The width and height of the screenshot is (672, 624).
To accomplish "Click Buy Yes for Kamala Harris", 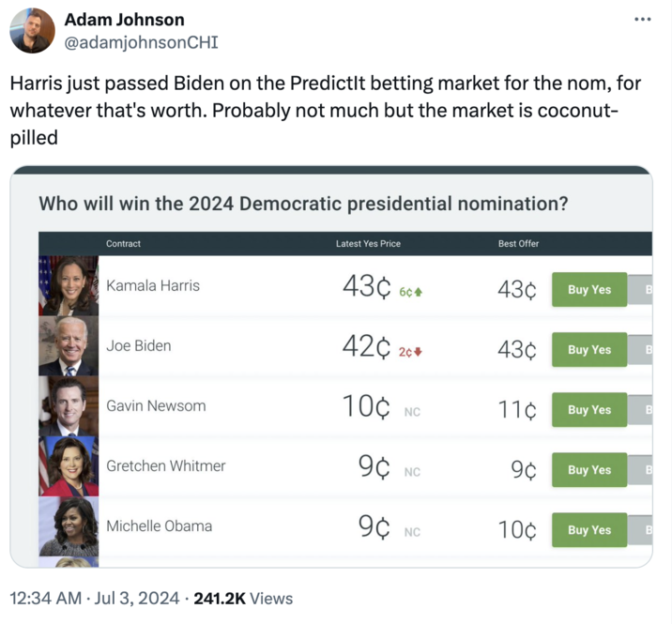I will click(589, 290).
